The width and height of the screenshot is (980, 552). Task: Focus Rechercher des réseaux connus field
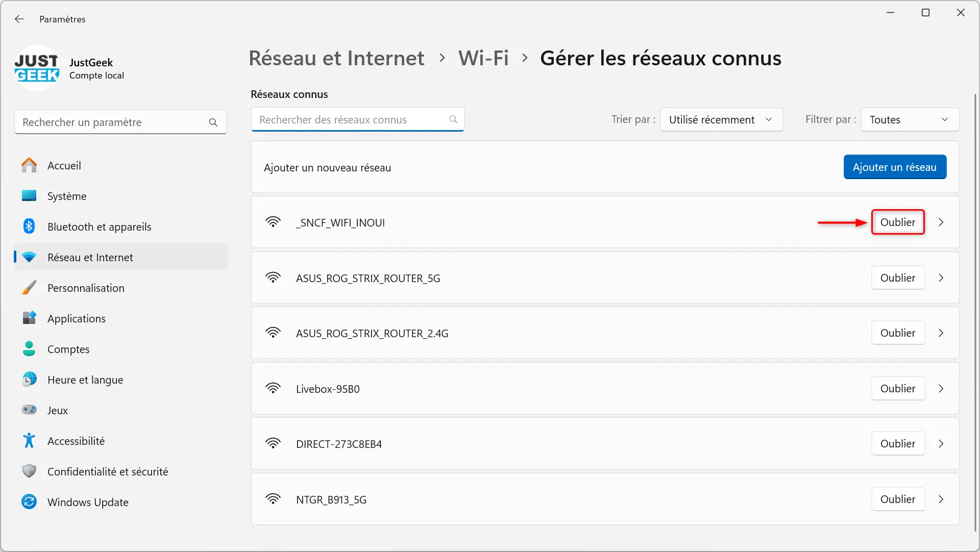click(357, 119)
